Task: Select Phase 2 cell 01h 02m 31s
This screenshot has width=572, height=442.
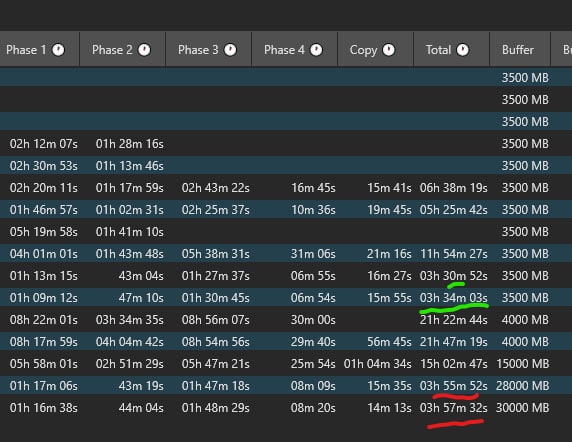Action: point(130,210)
